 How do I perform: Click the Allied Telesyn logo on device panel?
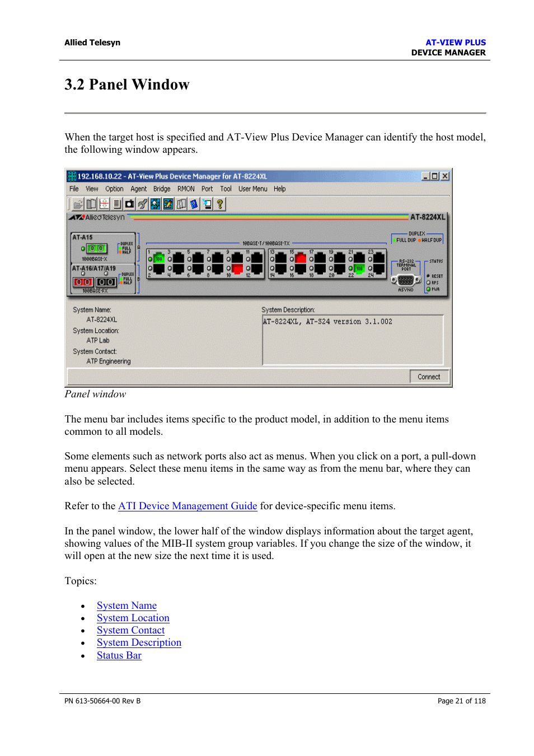pos(97,217)
